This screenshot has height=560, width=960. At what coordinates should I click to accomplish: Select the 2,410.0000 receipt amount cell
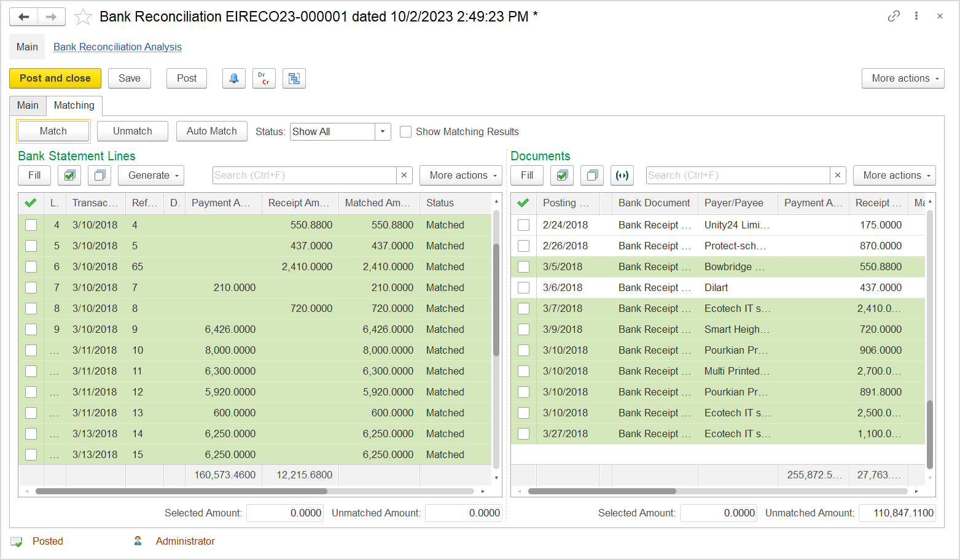[300, 266]
